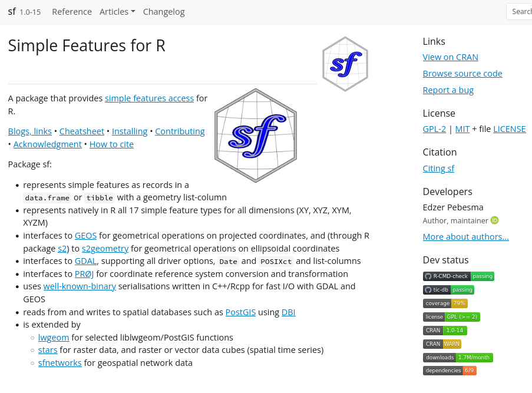The width and height of the screenshot is (532, 393).
Task: Click the R-CMD-check passing badge
Action: [458, 276]
